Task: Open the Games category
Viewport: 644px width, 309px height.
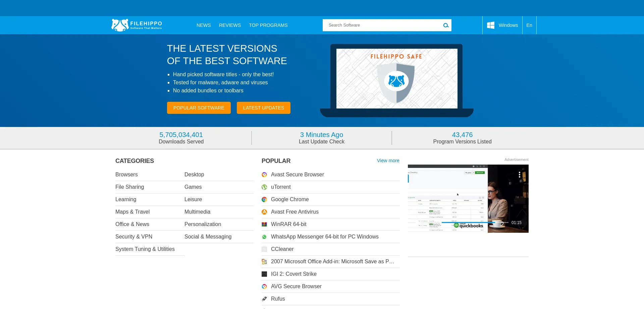Action: [193, 187]
